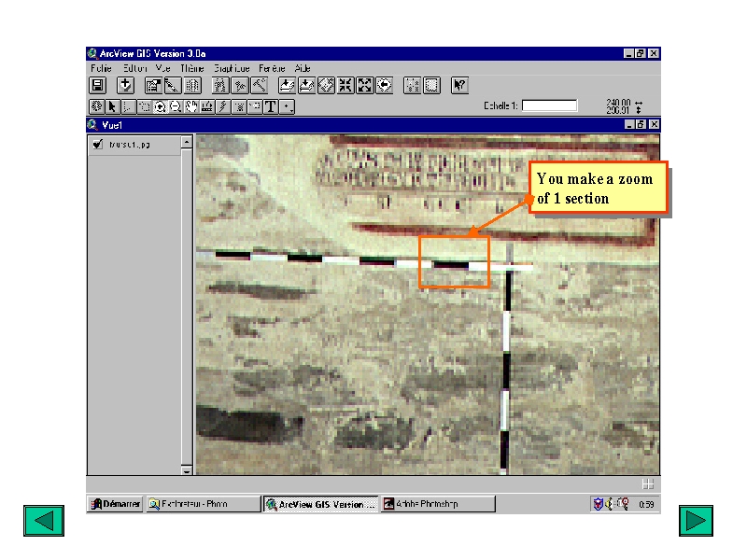Open the Draw Point tool dropdown
This screenshot has width=747, height=560.
tap(287, 106)
